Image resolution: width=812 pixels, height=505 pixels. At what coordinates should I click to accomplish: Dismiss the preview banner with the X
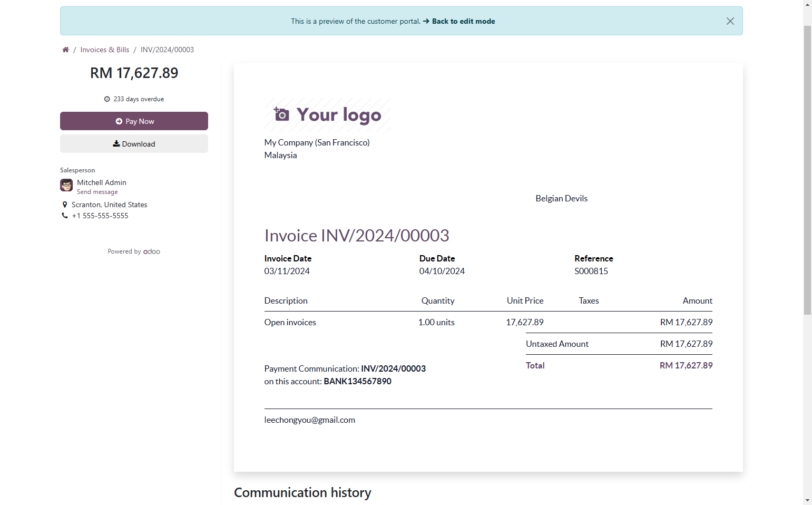pyautogui.click(x=730, y=21)
